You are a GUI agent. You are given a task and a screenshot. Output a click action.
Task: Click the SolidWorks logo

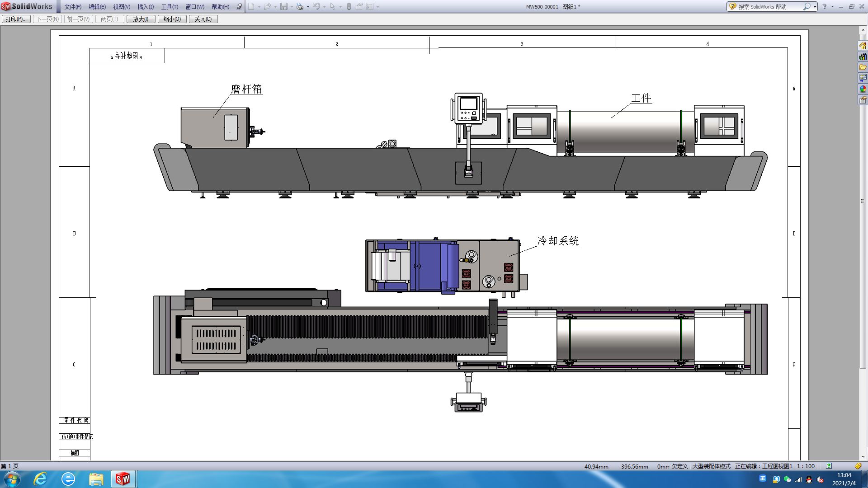coord(27,6)
